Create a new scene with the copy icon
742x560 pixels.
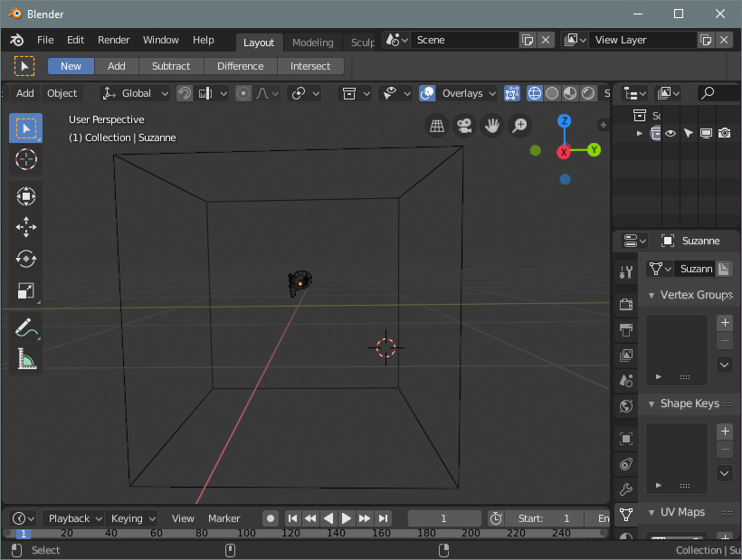coord(528,40)
